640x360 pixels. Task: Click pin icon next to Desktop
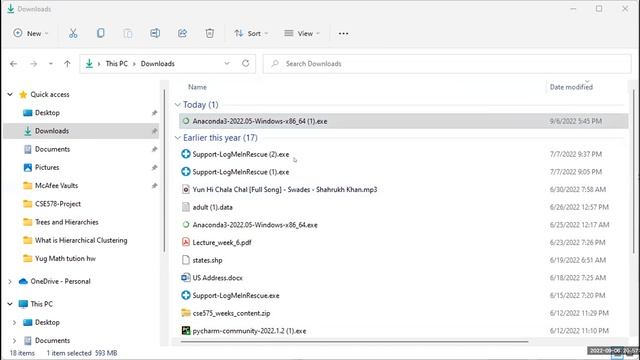154,113
